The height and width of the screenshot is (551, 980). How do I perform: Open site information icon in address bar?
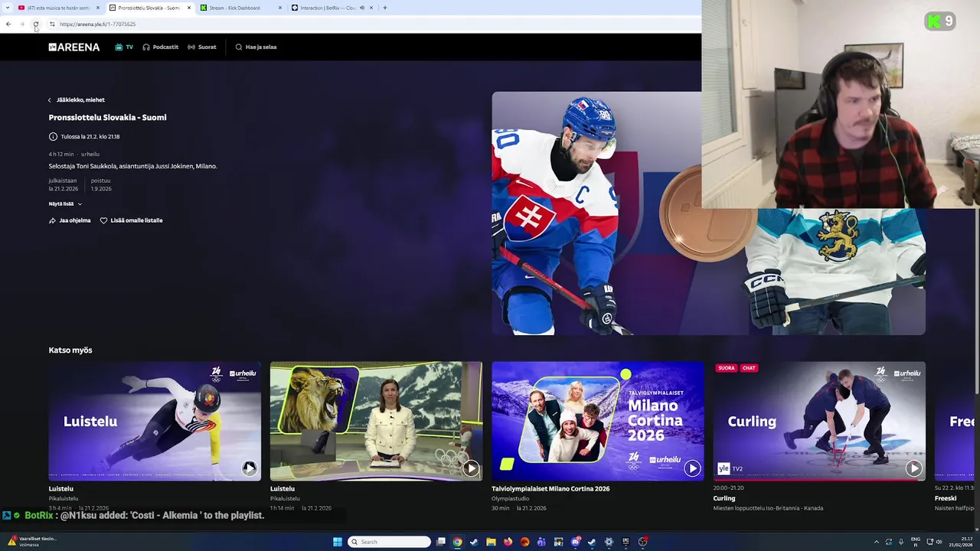52,24
